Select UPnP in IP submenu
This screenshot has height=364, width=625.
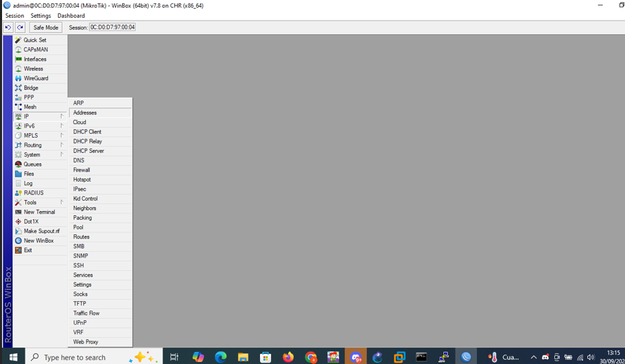[100, 323]
